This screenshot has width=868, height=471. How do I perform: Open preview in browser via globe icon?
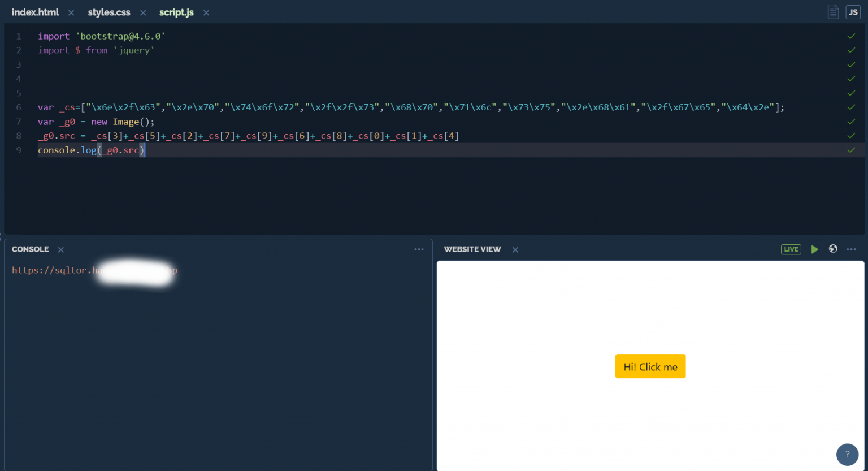833,249
